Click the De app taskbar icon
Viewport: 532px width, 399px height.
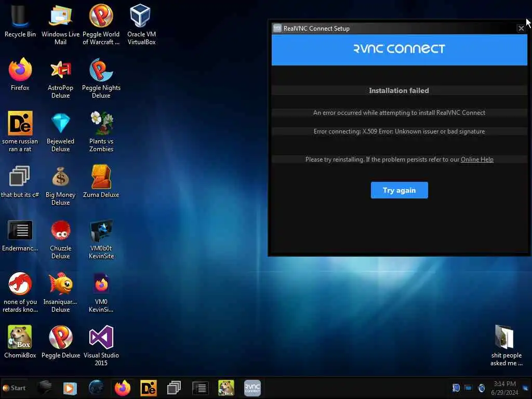point(149,388)
